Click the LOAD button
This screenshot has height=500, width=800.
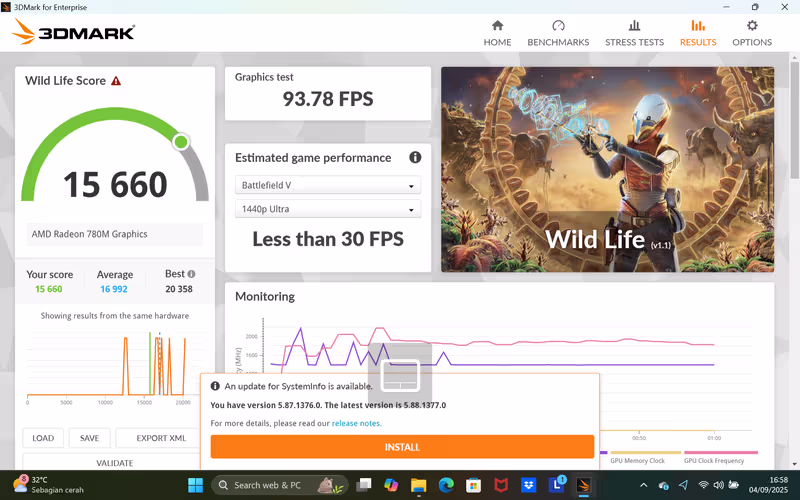pyautogui.click(x=43, y=438)
